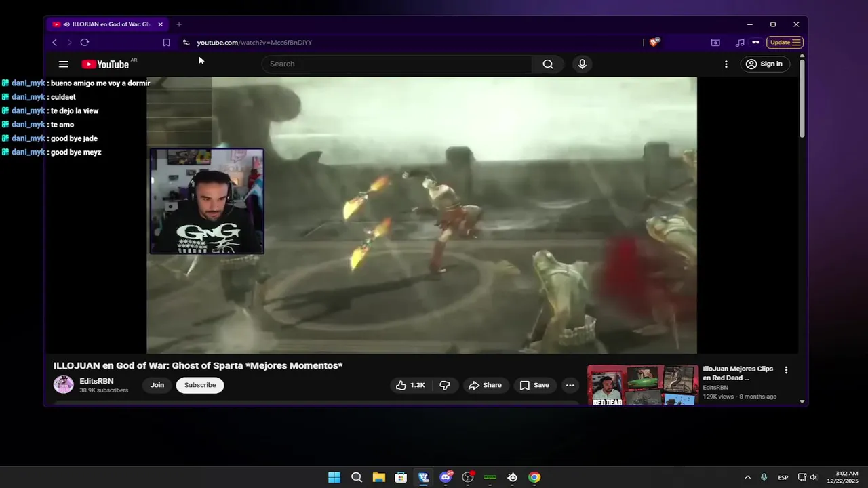Click the video title ILLOJUAN en God of War

tap(198, 366)
